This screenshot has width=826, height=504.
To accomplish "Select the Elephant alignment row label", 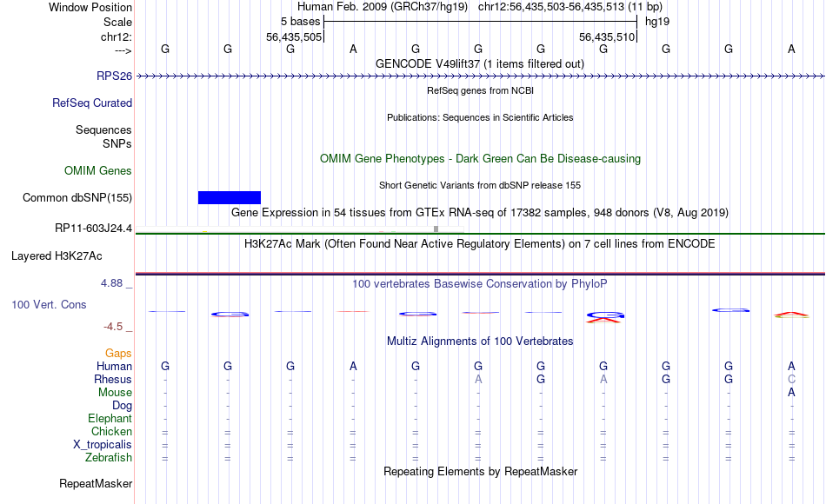I will tap(110, 419).
